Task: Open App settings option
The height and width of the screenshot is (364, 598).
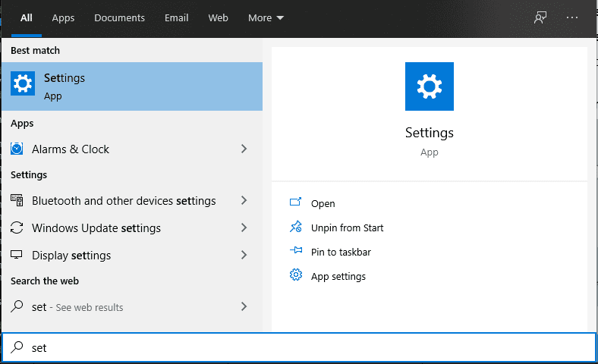Action: click(x=338, y=277)
